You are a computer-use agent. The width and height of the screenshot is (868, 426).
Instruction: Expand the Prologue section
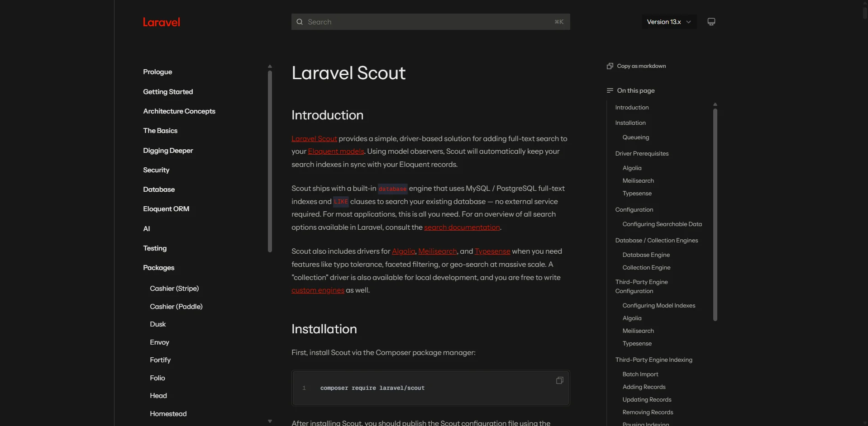click(x=157, y=72)
